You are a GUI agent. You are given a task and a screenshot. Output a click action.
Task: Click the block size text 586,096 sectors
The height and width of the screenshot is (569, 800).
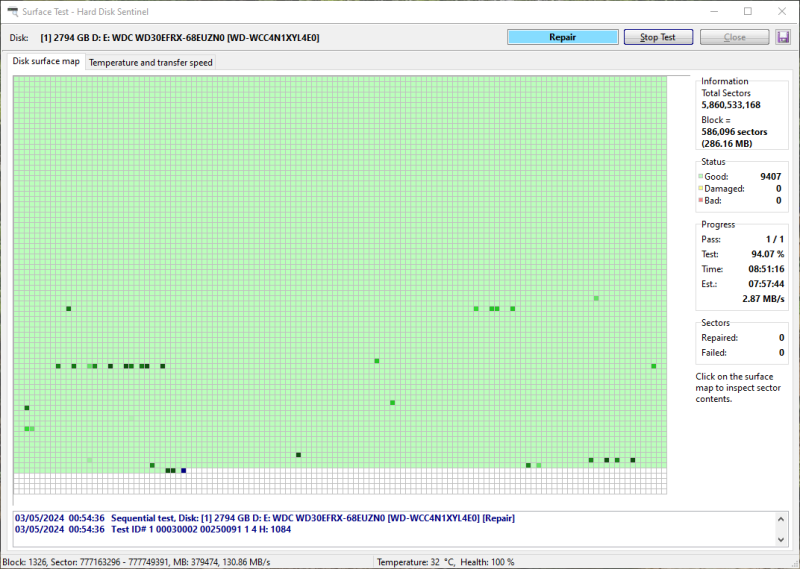(x=734, y=132)
